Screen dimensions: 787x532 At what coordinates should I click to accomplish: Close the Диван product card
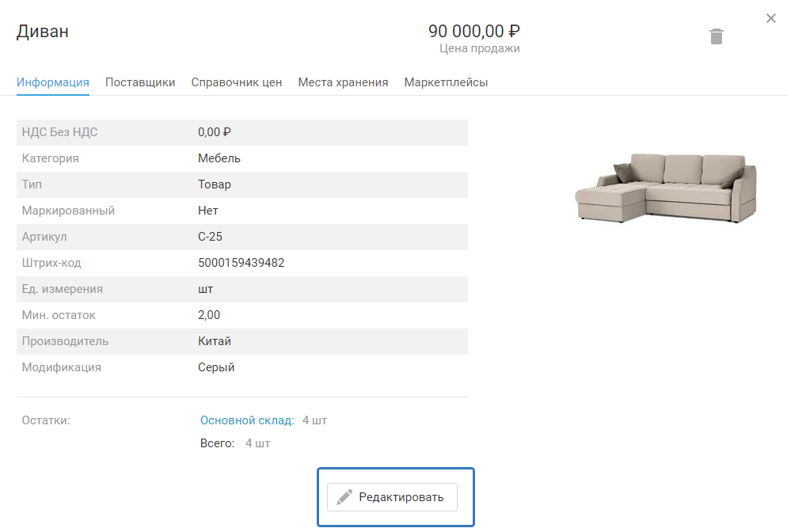(771, 18)
